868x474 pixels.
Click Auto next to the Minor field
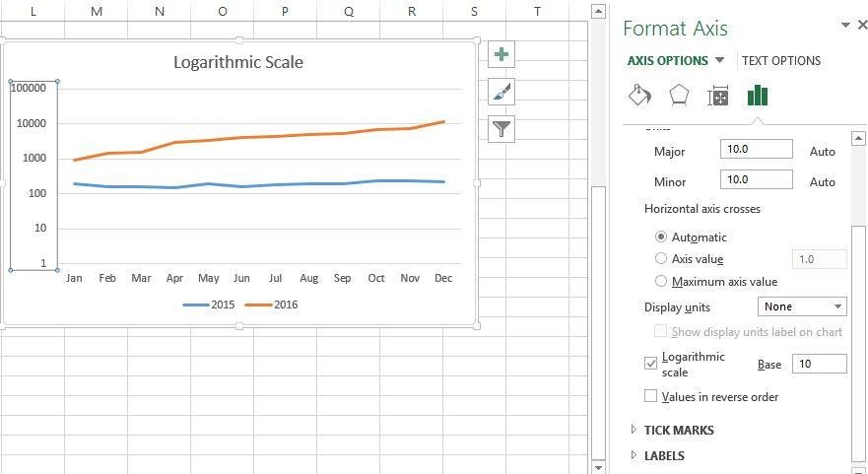(x=822, y=181)
